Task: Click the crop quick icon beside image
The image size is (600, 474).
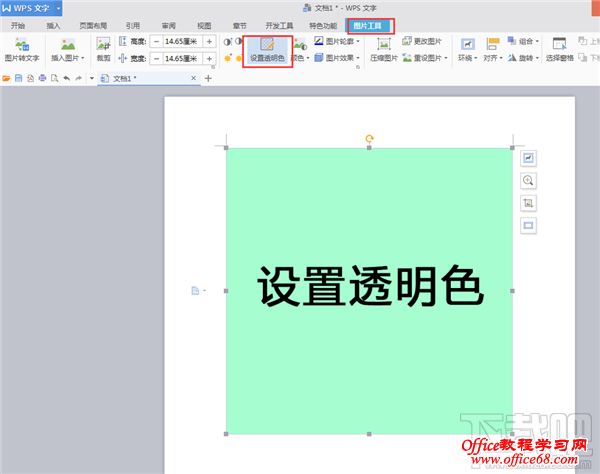Action: tap(528, 203)
